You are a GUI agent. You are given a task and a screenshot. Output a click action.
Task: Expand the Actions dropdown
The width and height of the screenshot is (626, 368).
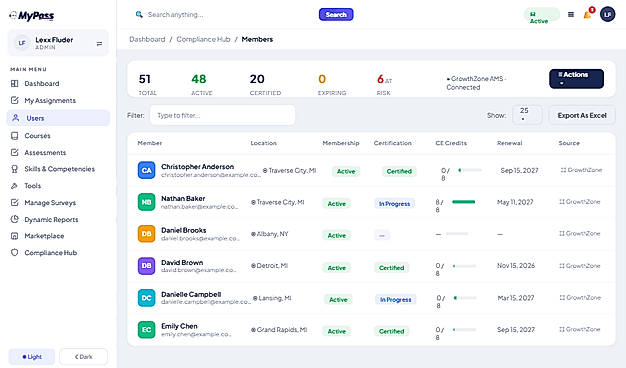coord(576,79)
